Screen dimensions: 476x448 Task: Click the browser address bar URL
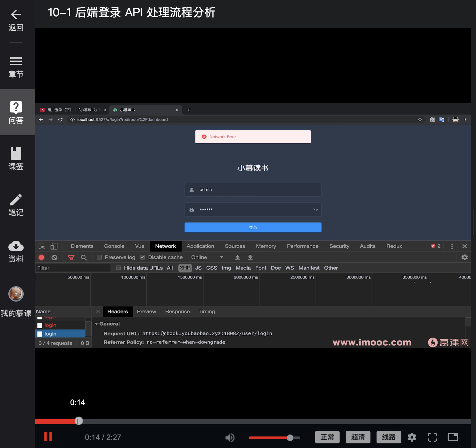click(123, 119)
